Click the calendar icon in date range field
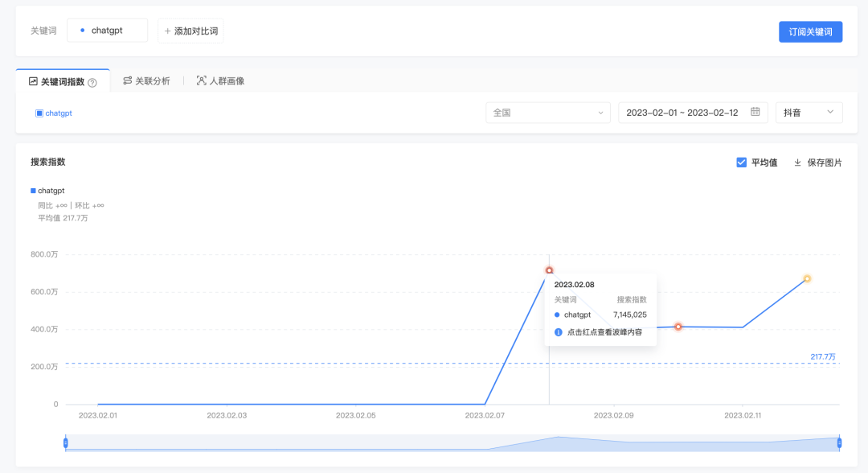This screenshot has width=868, height=473. pyautogui.click(x=755, y=112)
